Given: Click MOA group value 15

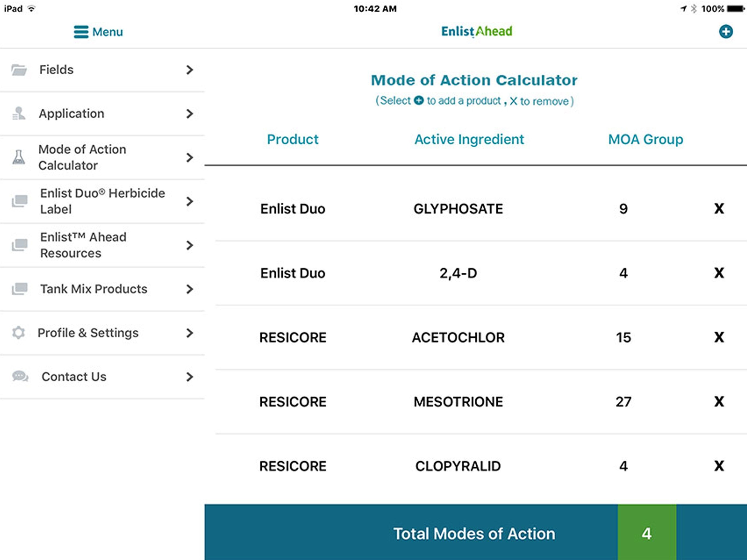Looking at the screenshot, I should 623,337.
